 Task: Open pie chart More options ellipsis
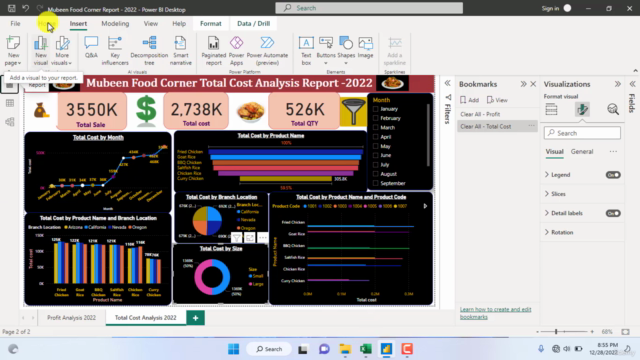263,238
